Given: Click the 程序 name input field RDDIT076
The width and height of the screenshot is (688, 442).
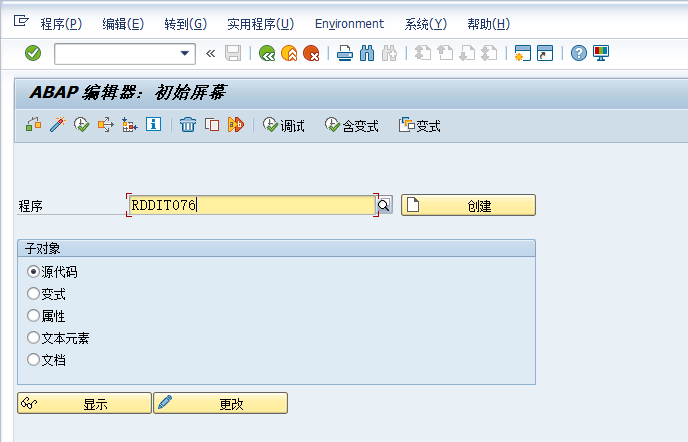Looking at the screenshot, I should (253, 205).
